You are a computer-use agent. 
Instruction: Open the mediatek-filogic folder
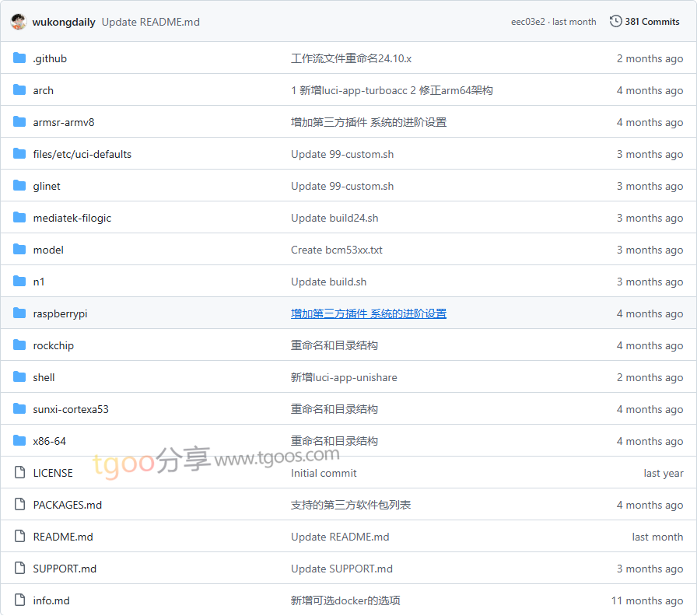[x=72, y=218]
